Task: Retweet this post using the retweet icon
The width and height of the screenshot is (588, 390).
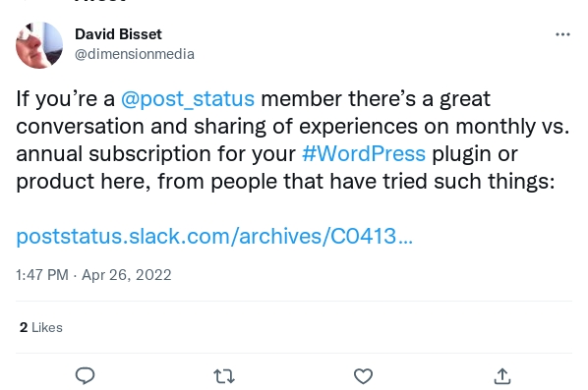Action: coord(224,376)
